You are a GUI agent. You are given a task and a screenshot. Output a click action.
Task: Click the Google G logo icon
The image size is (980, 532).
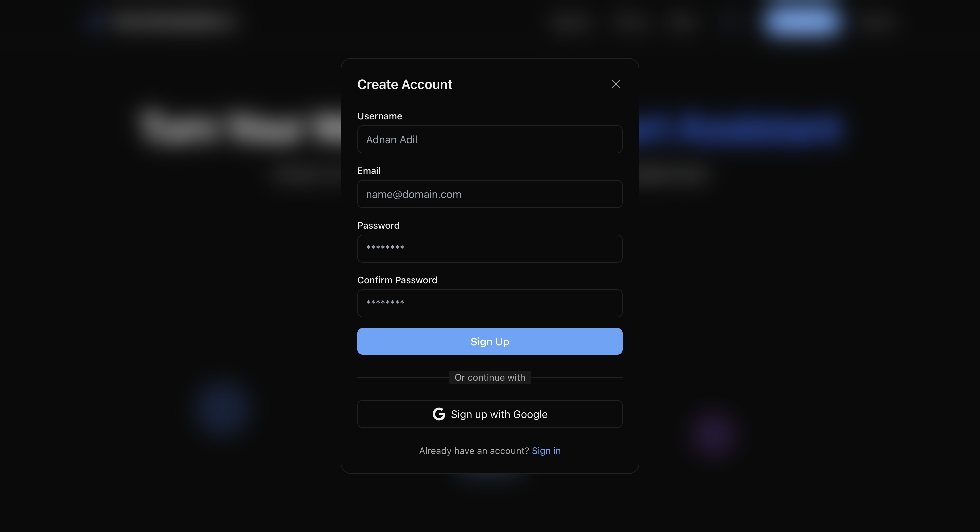tap(439, 414)
